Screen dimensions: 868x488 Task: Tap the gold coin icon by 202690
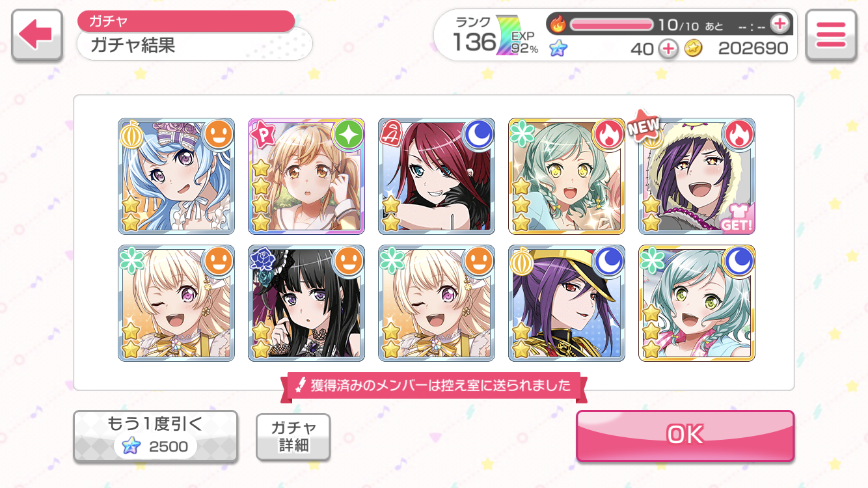click(694, 48)
